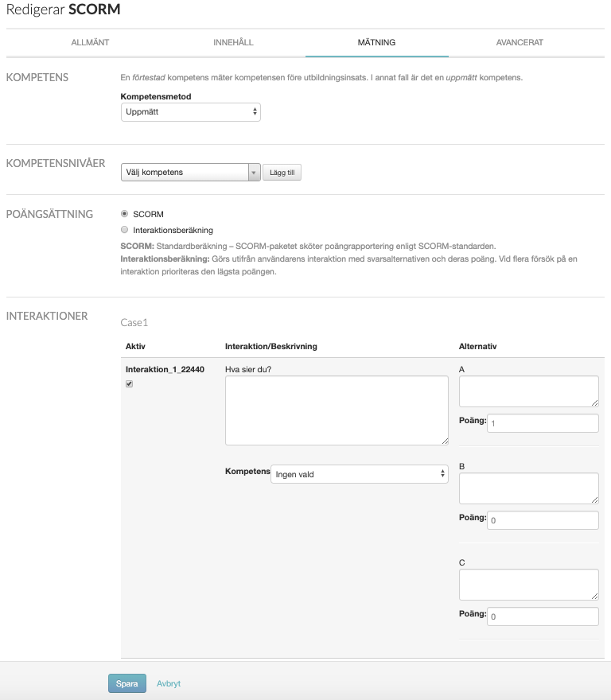Open the Allmänt tab
This screenshot has width=611, height=700.
click(90, 42)
